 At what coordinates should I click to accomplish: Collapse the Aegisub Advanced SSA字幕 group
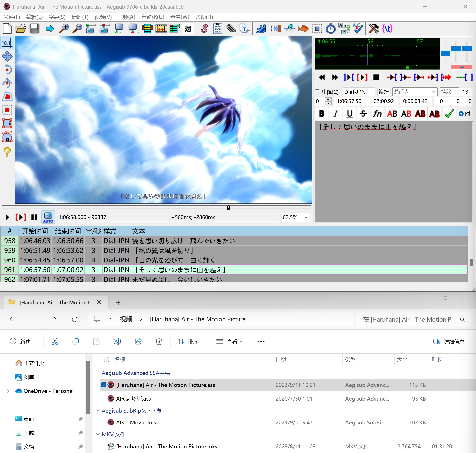(98, 373)
